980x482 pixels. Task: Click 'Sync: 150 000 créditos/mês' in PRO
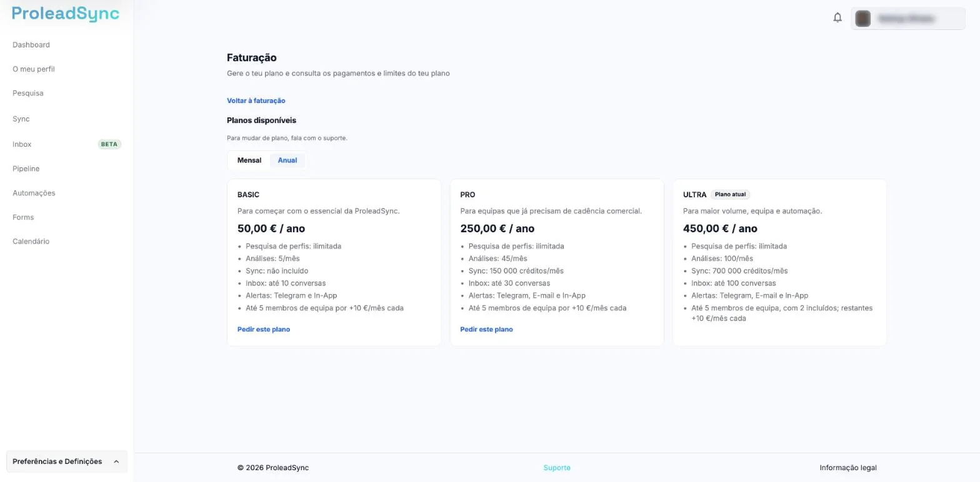point(516,272)
